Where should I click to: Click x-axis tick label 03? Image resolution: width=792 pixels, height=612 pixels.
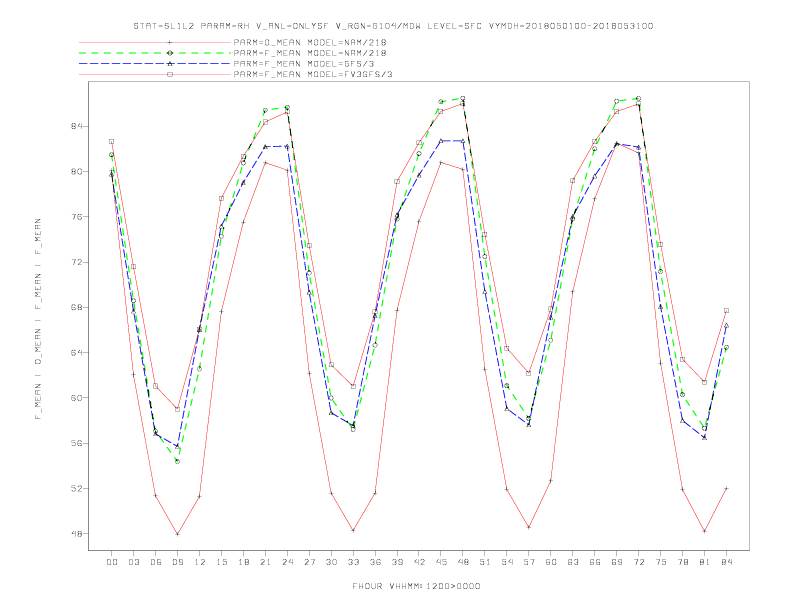[133, 562]
